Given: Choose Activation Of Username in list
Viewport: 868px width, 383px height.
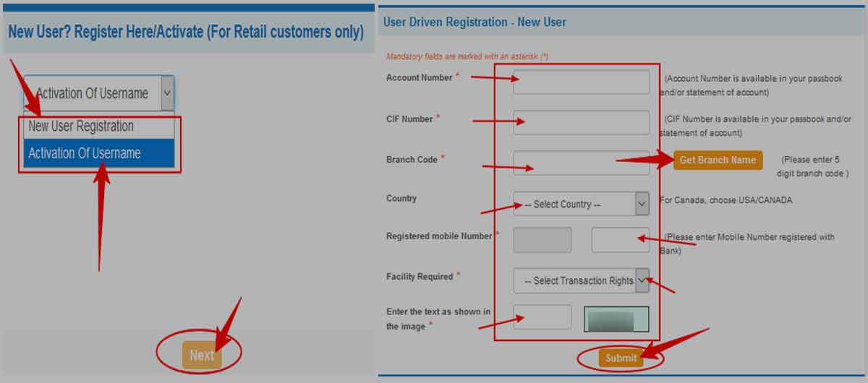Looking at the screenshot, I should pos(99,153).
